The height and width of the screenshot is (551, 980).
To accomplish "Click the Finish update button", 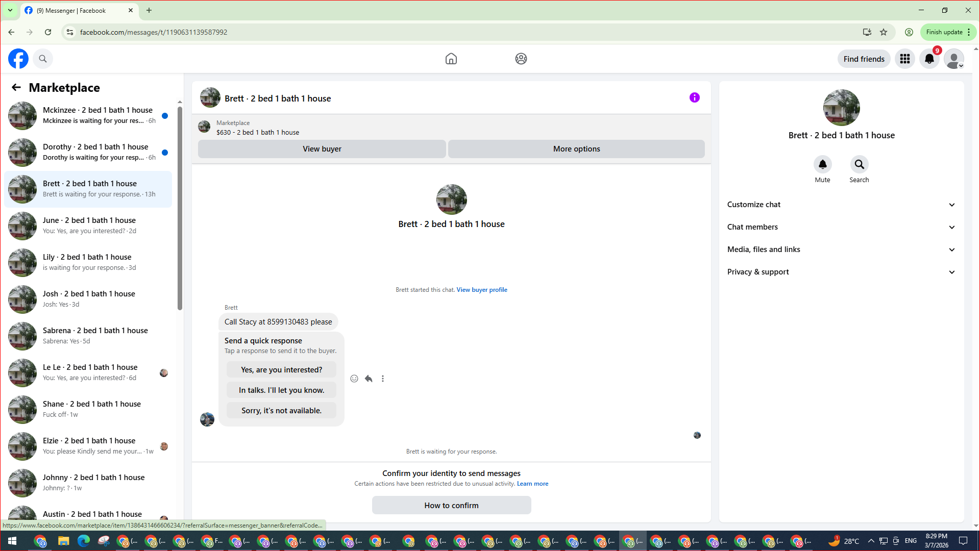I will pos(948,32).
